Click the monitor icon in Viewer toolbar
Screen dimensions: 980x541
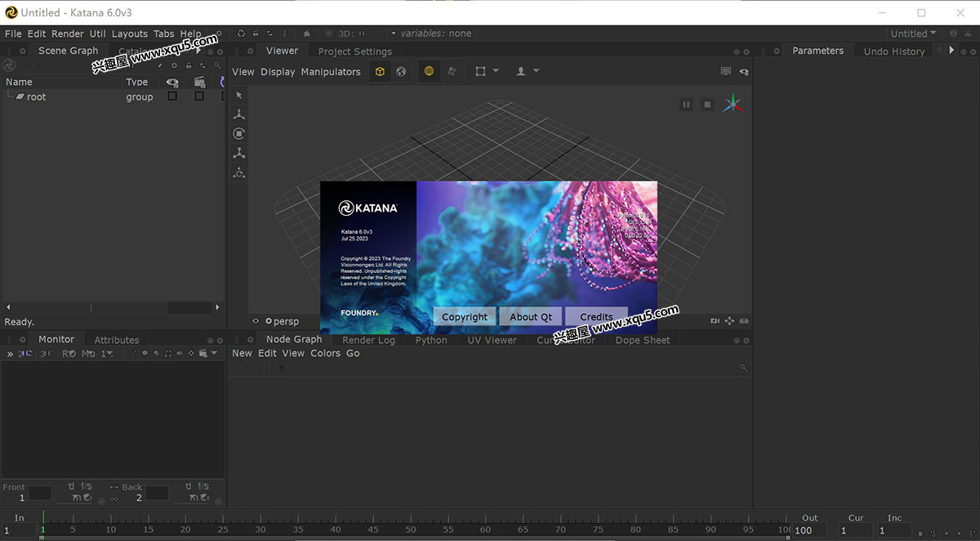tap(726, 72)
